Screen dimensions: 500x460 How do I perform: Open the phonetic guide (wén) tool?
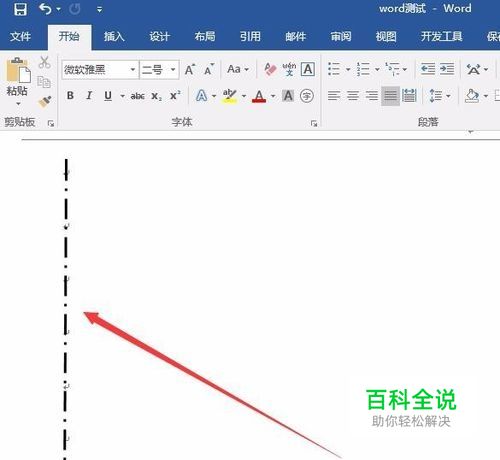tap(289, 69)
